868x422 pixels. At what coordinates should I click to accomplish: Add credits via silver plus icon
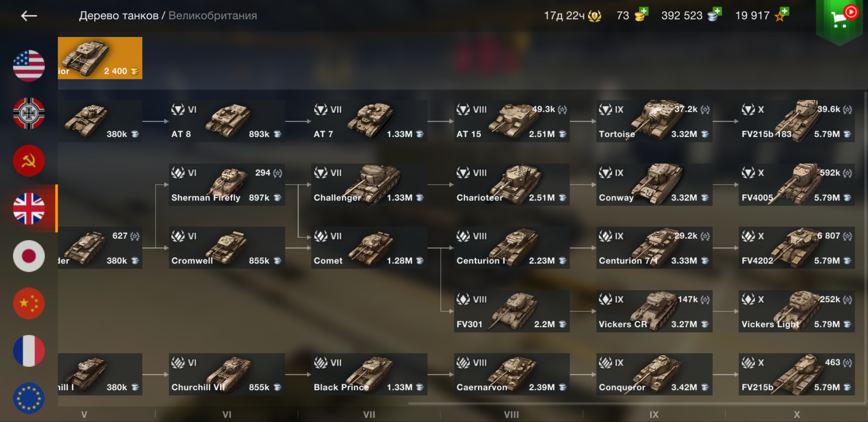(715, 15)
